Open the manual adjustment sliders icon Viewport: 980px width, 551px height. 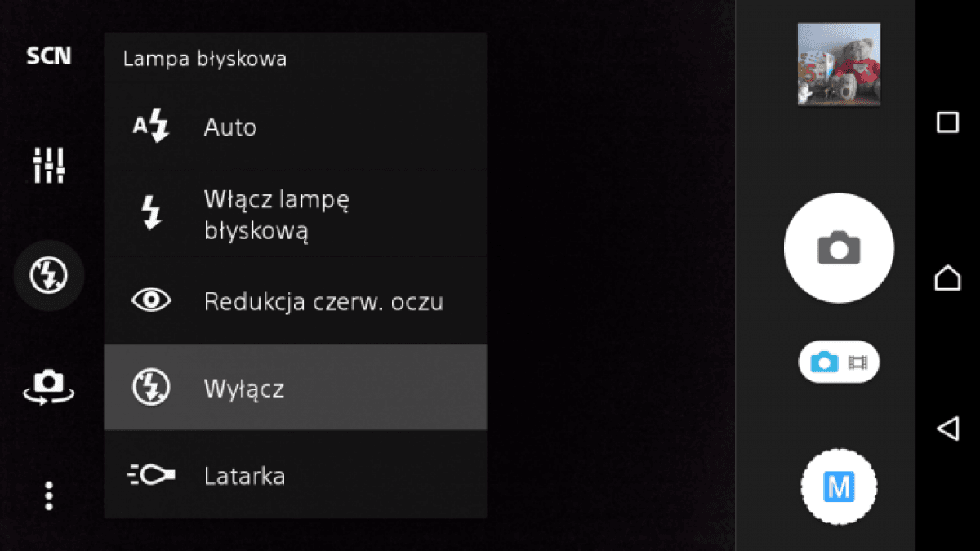[48, 166]
